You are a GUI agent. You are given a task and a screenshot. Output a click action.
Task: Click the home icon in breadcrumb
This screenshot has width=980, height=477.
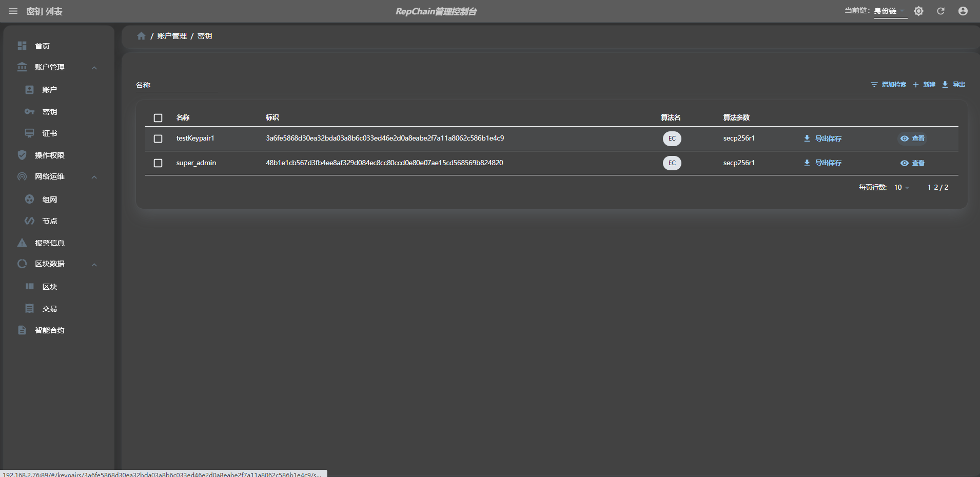click(x=142, y=36)
